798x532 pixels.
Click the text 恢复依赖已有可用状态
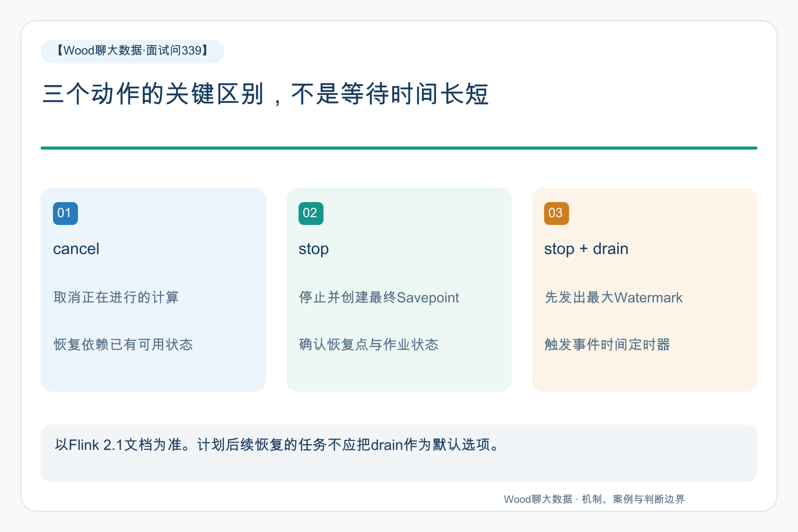123,344
